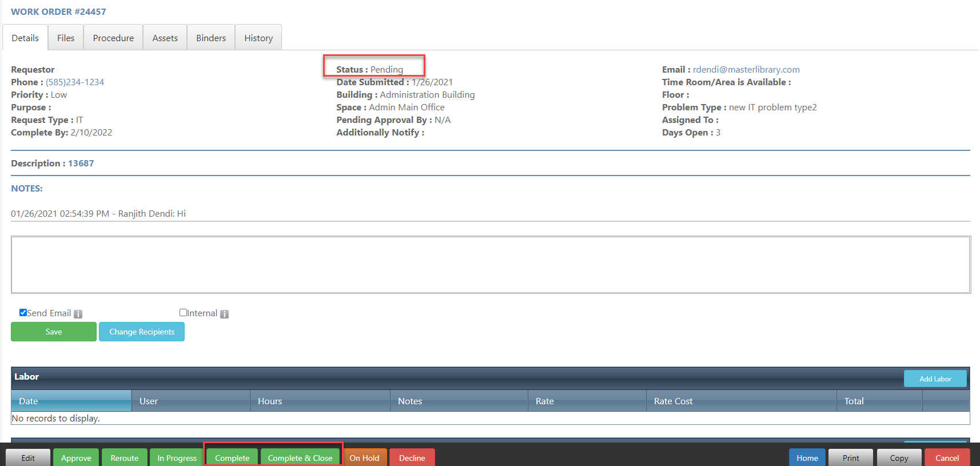This screenshot has height=466, width=980.
Task: Click Complete & Close button
Action: tap(300, 457)
